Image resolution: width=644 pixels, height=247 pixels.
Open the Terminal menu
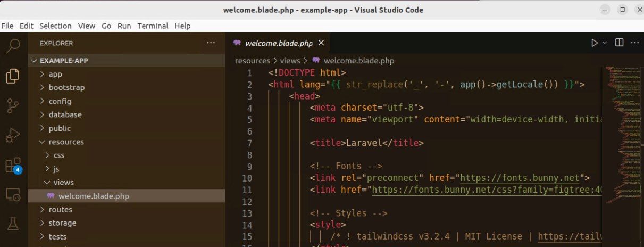(x=153, y=26)
